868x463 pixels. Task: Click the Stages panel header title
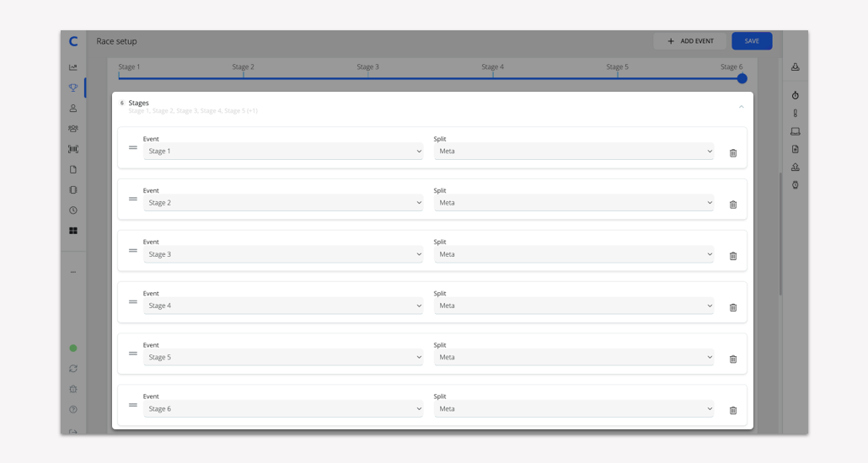coord(138,103)
